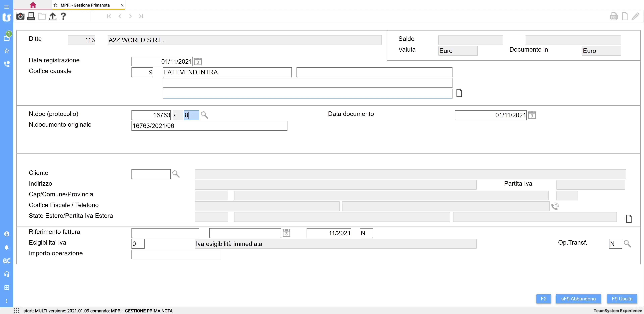Click the printer icon in toolbar
The width and height of the screenshot is (644, 314).
(31, 16)
